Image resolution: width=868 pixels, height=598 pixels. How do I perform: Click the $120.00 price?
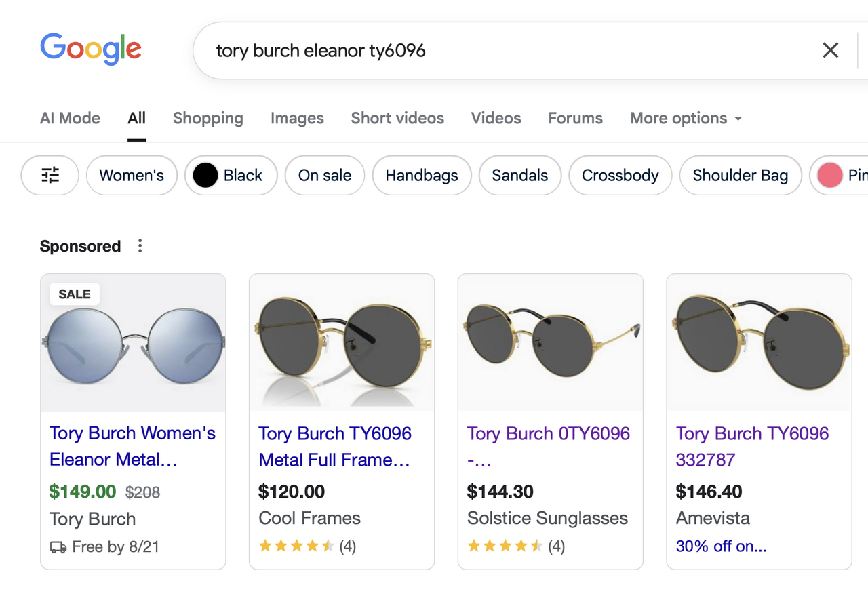tap(292, 492)
